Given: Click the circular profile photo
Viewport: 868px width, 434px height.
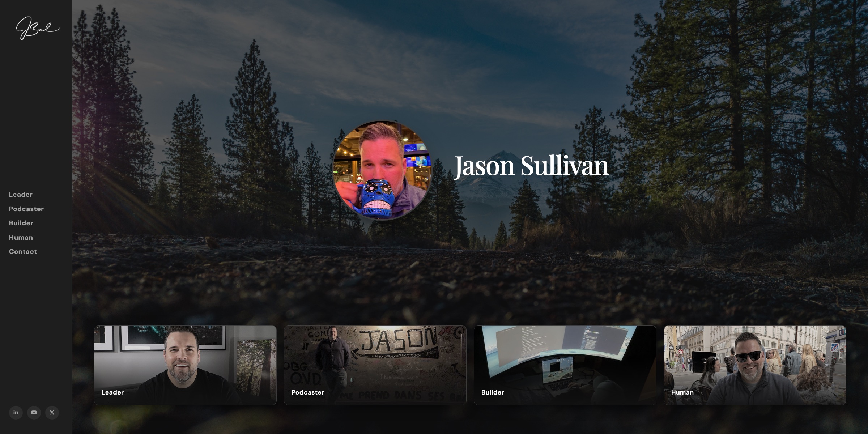Looking at the screenshot, I should click(382, 170).
